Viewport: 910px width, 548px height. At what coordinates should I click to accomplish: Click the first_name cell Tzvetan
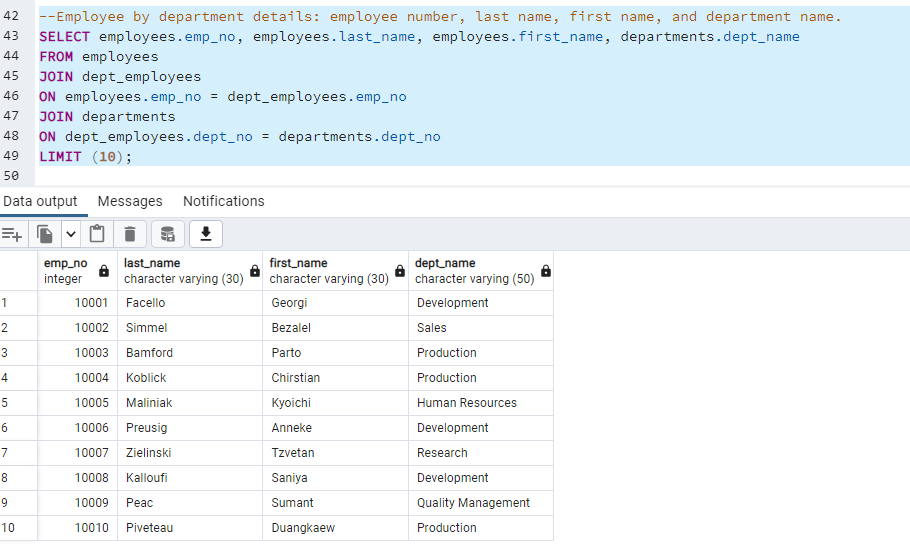(335, 453)
